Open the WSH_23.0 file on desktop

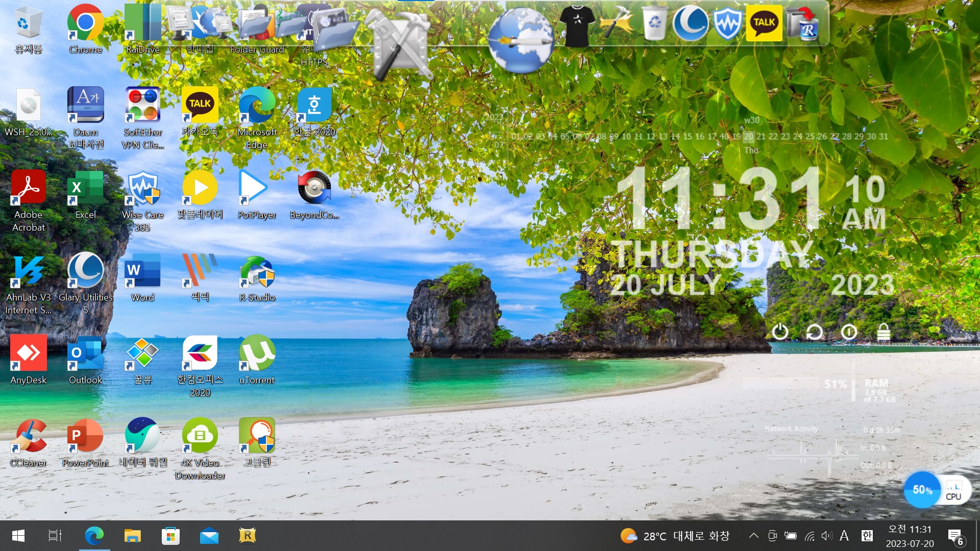click(29, 112)
